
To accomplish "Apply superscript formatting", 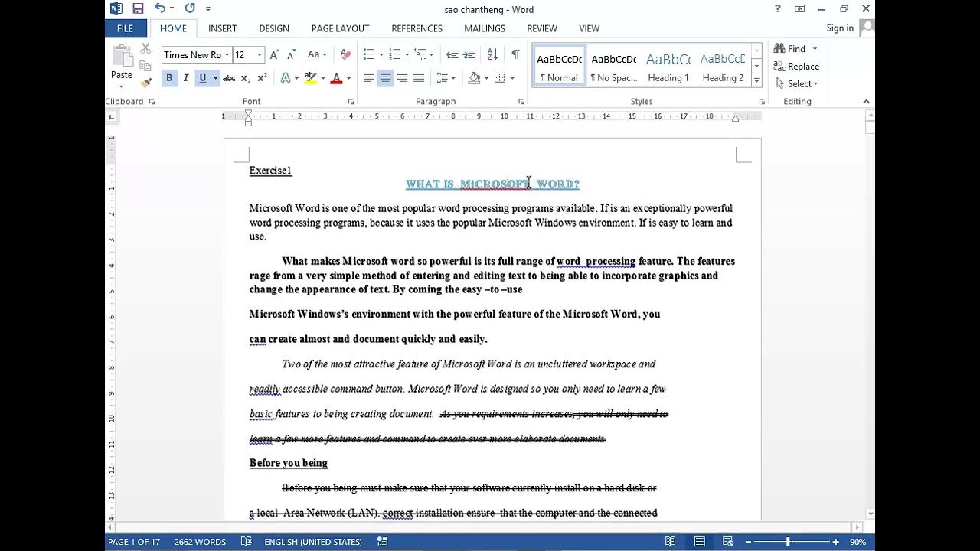I will tap(262, 78).
